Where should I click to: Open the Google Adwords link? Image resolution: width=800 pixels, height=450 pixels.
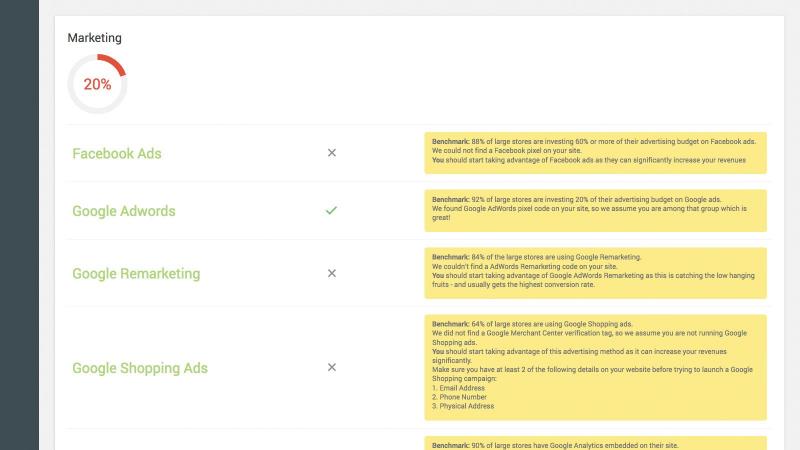tap(123, 211)
